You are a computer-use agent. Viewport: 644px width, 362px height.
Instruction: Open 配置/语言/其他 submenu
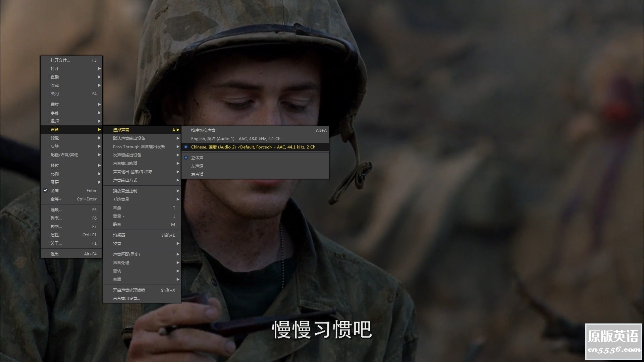[x=71, y=155]
